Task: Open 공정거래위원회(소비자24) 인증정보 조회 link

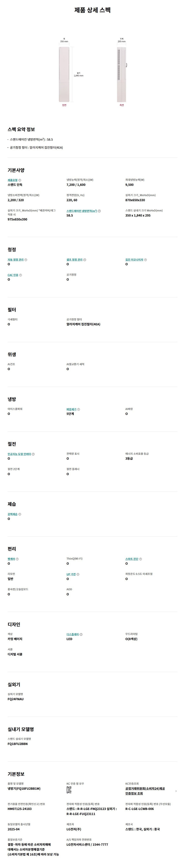Action: click(145, 791)
